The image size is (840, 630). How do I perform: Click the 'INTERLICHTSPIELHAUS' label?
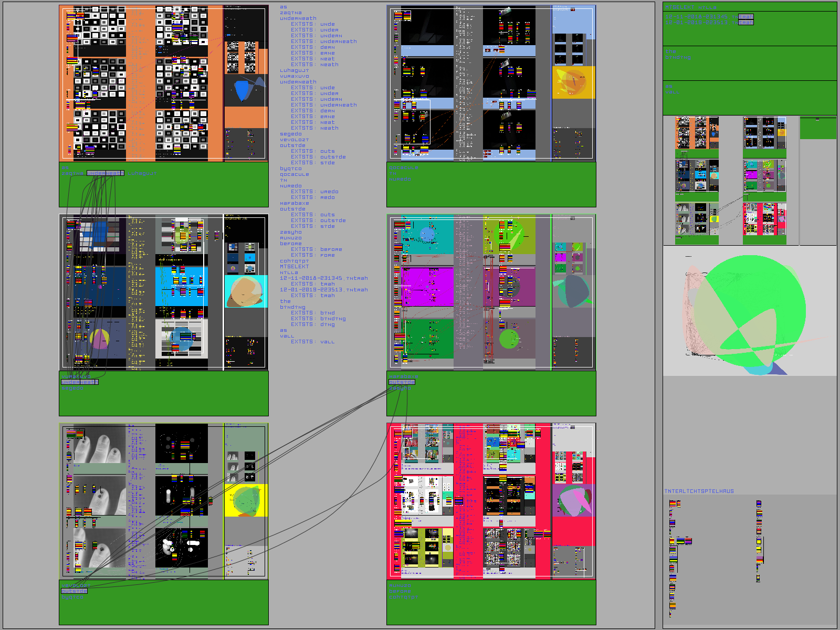(x=699, y=491)
